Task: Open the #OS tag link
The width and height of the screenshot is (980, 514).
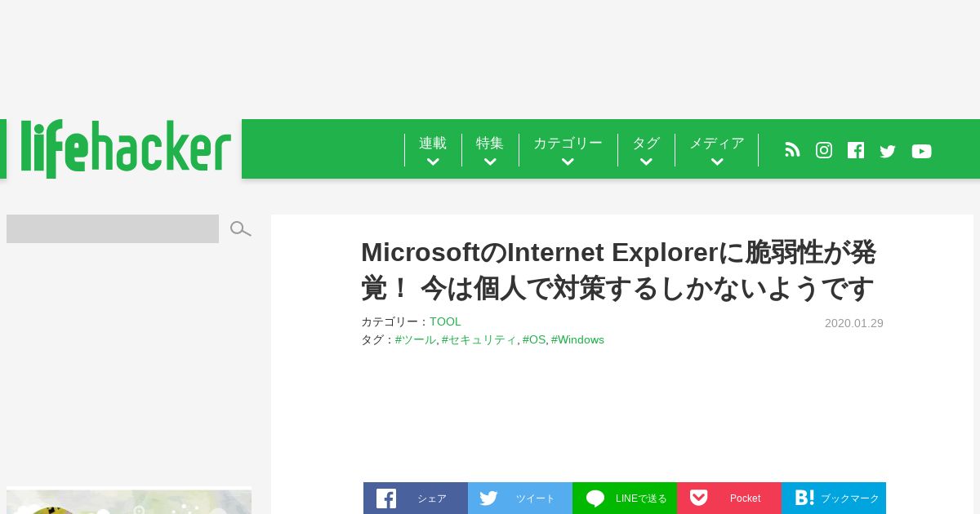Action: point(534,340)
